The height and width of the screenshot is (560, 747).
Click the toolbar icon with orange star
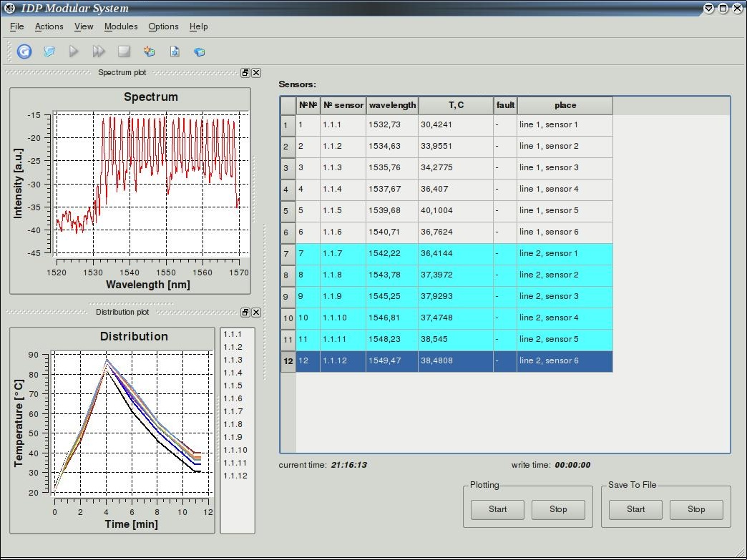[149, 51]
